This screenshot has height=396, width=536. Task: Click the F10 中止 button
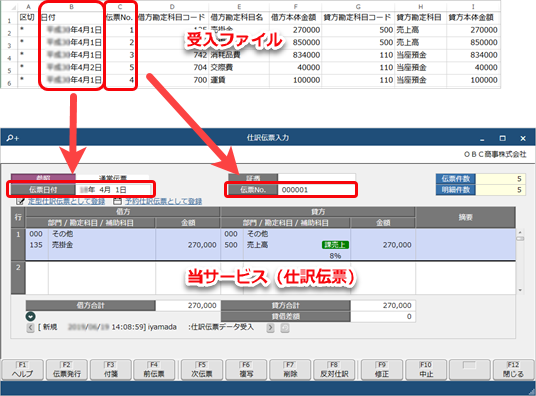click(426, 370)
